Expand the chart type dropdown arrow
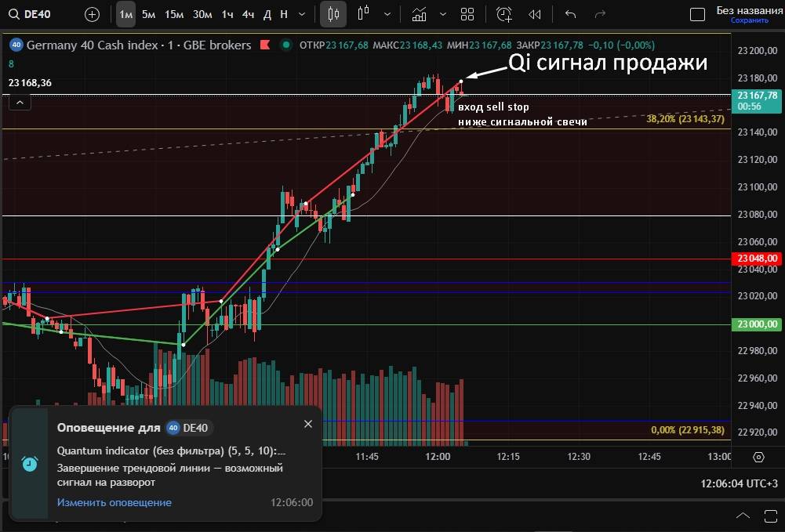 [x=387, y=14]
